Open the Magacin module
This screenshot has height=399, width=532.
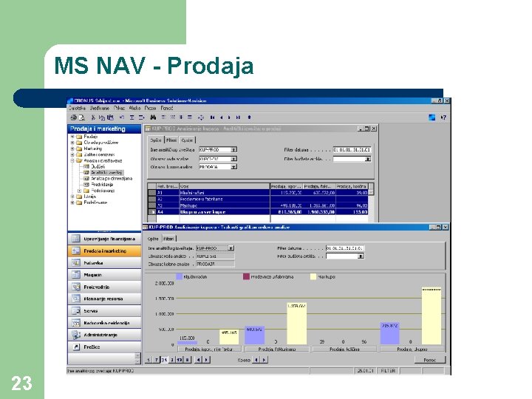[x=104, y=275]
